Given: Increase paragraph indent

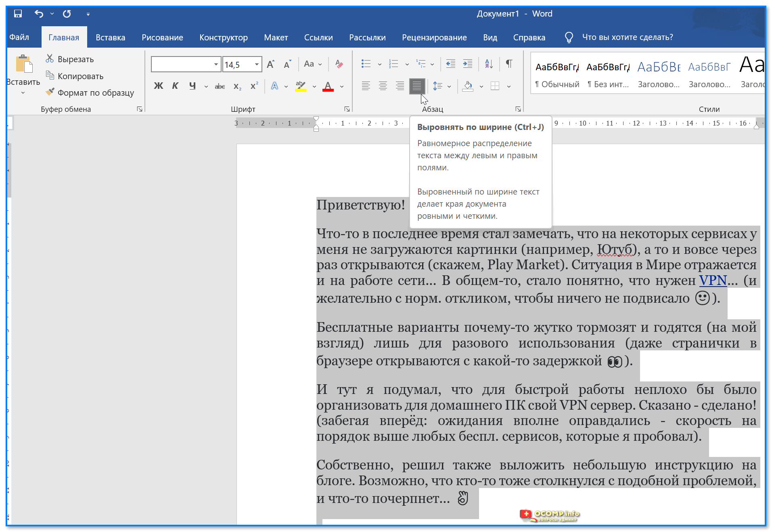Looking at the screenshot, I should coord(468,64).
